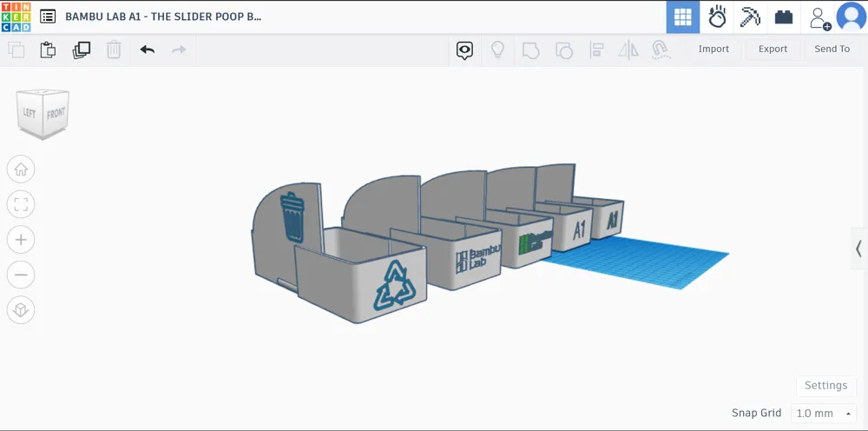
Task: Click the FRONT face of view cube
Action: point(56,114)
